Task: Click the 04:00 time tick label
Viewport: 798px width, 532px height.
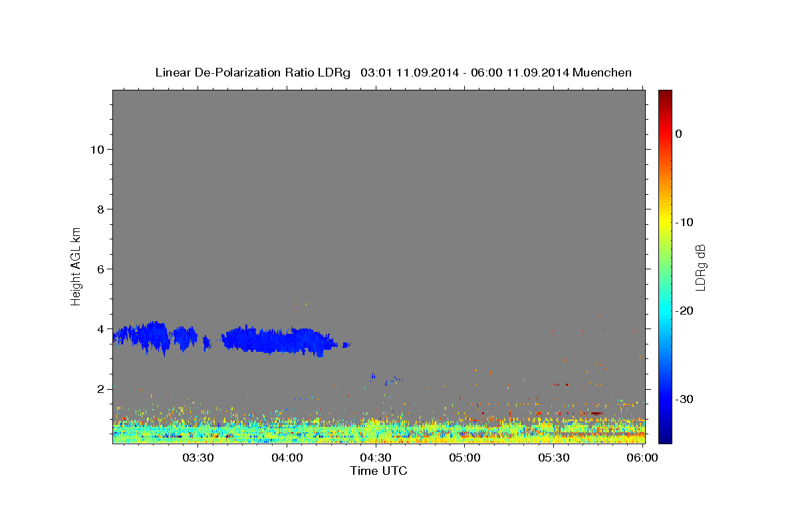Action: point(287,458)
